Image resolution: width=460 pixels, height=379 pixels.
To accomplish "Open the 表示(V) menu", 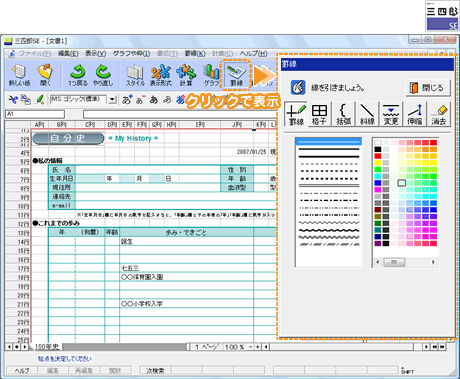I will point(95,53).
